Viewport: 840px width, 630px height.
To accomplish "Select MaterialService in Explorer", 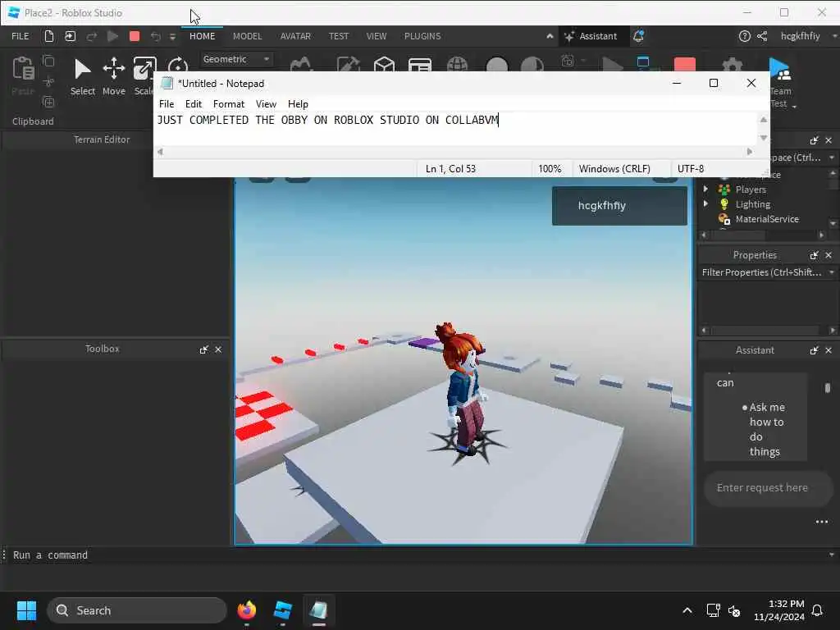I will 767,219.
